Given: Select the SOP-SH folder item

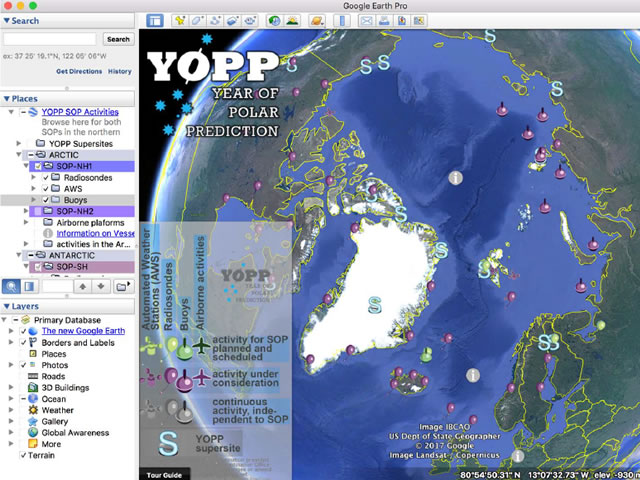Looking at the screenshot, I should tap(72, 267).
